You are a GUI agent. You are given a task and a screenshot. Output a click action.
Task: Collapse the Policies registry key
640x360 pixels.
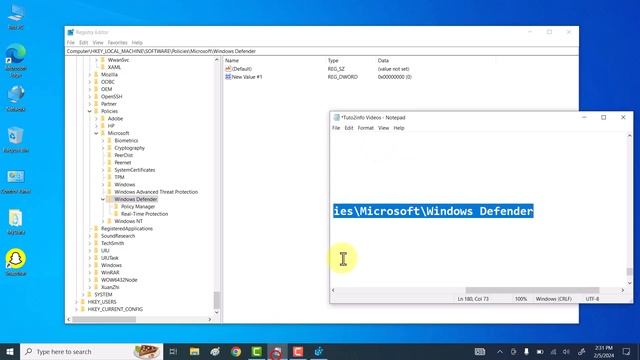coord(89,111)
